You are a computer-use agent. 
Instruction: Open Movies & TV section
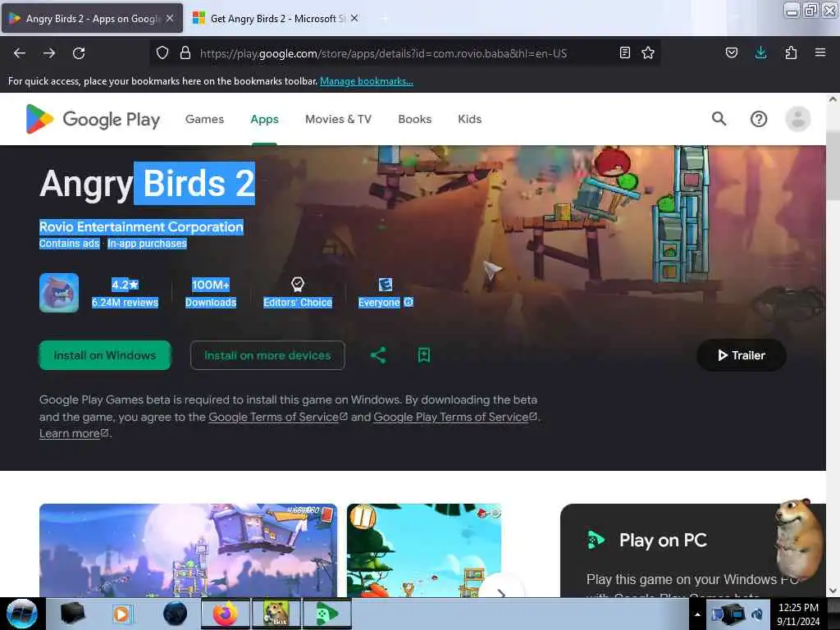coord(338,119)
